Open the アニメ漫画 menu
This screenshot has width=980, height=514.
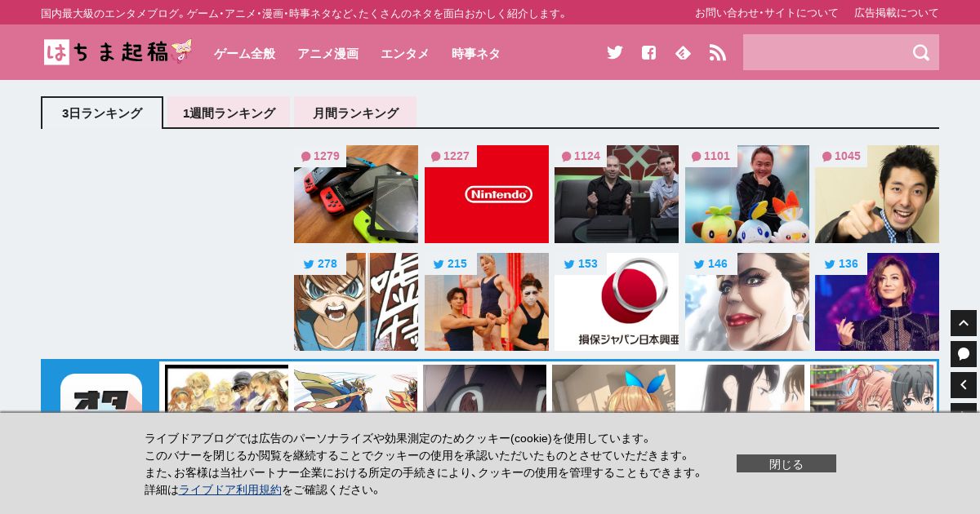point(327,53)
